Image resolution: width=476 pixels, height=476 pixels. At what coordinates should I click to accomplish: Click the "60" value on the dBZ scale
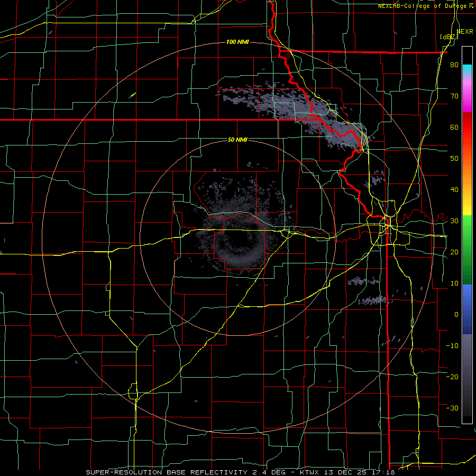pyautogui.click(x=454, y=127)
